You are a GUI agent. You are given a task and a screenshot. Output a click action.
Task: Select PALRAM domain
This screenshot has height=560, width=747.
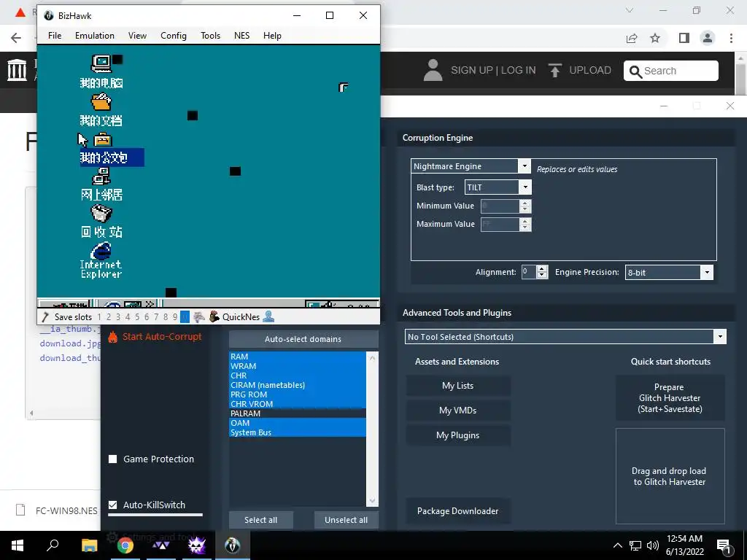point(298,413)
